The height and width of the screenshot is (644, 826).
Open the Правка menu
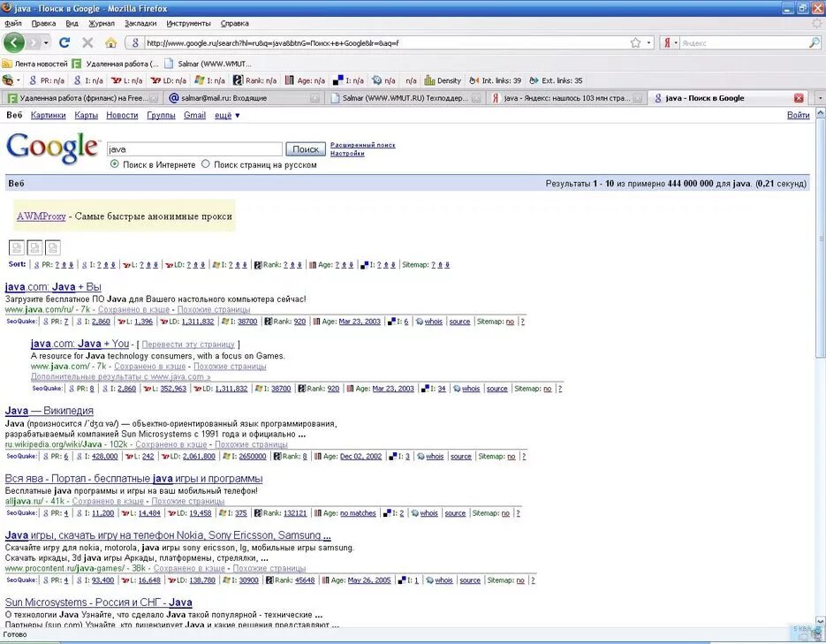click(43, 23)
